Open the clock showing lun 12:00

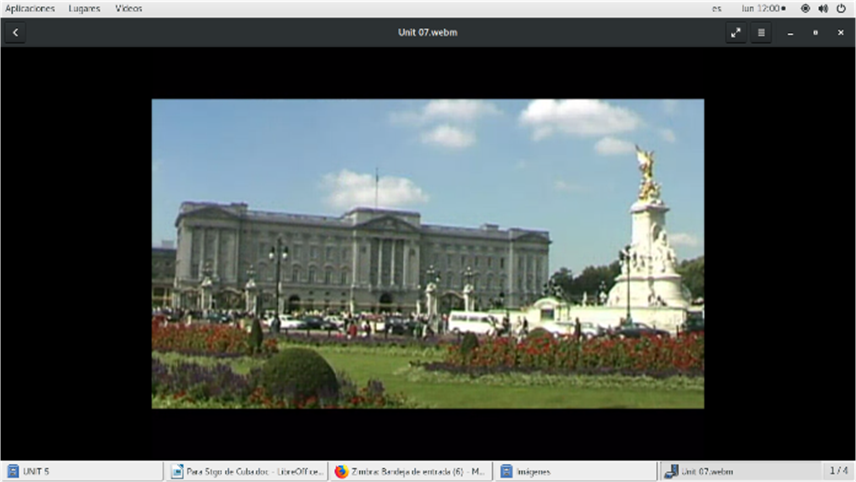coord(762,8)
